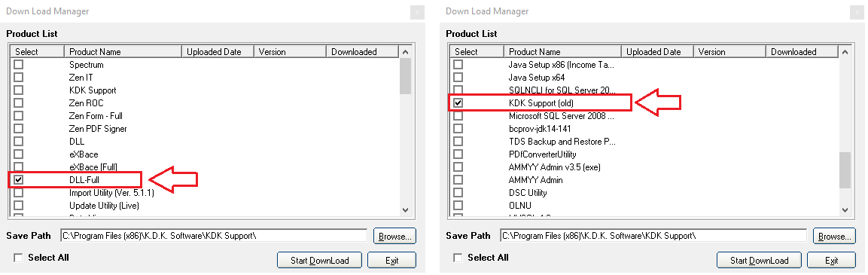Click TDS Backup and Restore P... name
This screenshot has width=868, height=275.
click(562, 142)
